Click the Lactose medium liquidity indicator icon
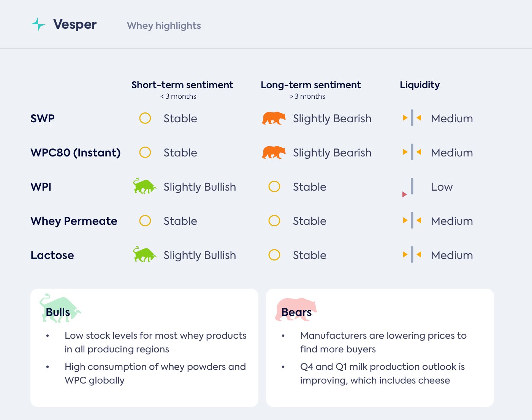Screen dimensions: 532x420 point(412,255)
